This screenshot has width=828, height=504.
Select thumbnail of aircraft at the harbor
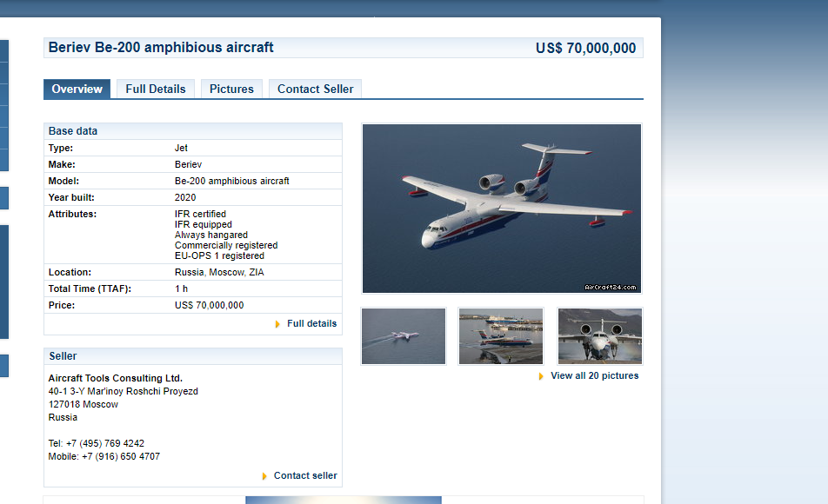click(x=501, y=336)
